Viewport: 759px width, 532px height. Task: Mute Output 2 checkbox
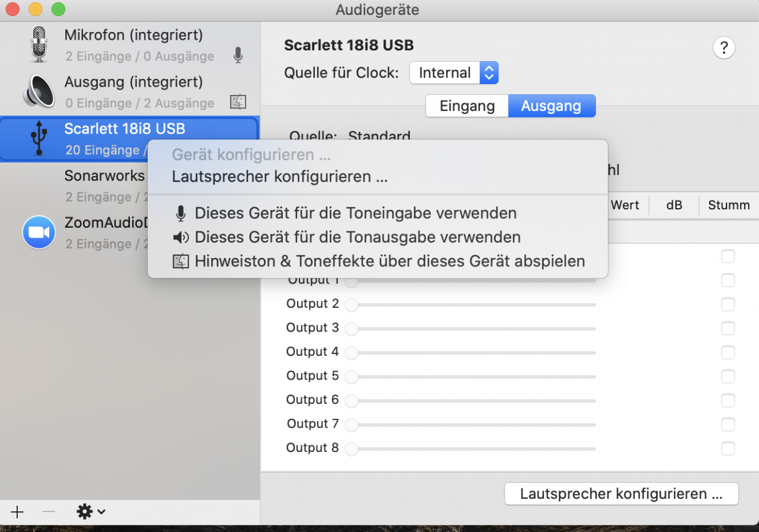tap(728, 304)
